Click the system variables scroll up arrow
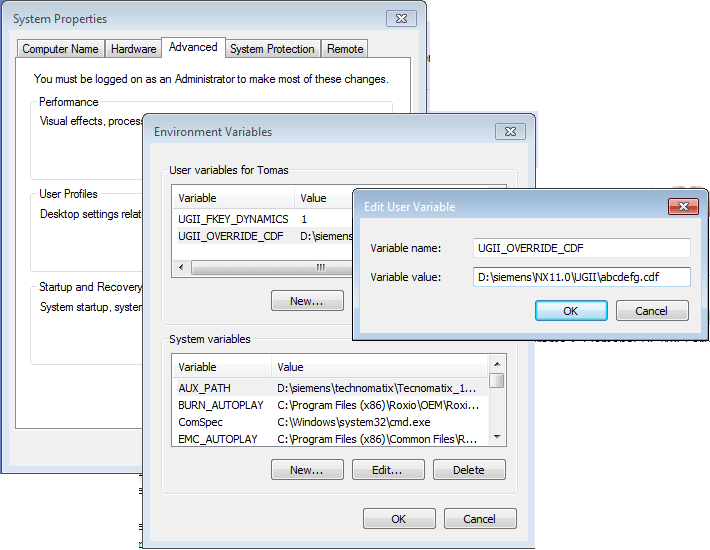710x550 pixels. coord(497,364)
